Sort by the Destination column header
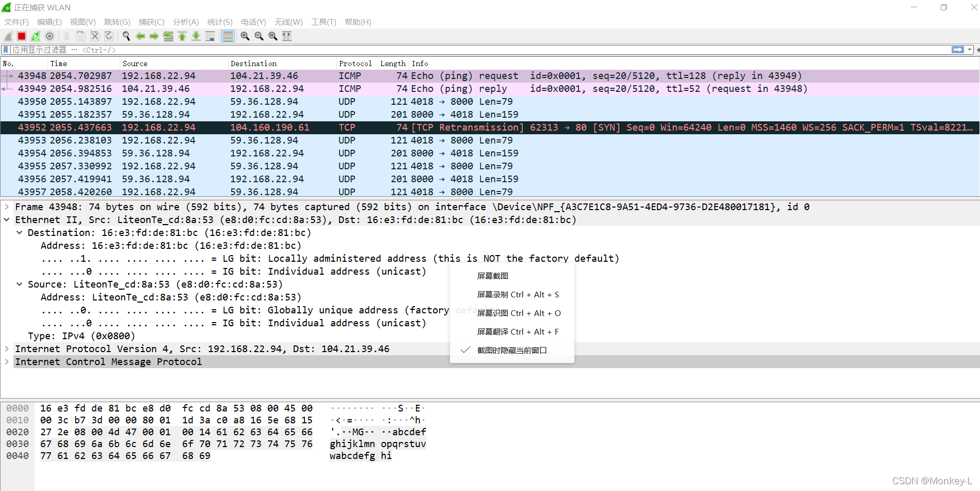The image size is (980, 491). pos(282,64)
